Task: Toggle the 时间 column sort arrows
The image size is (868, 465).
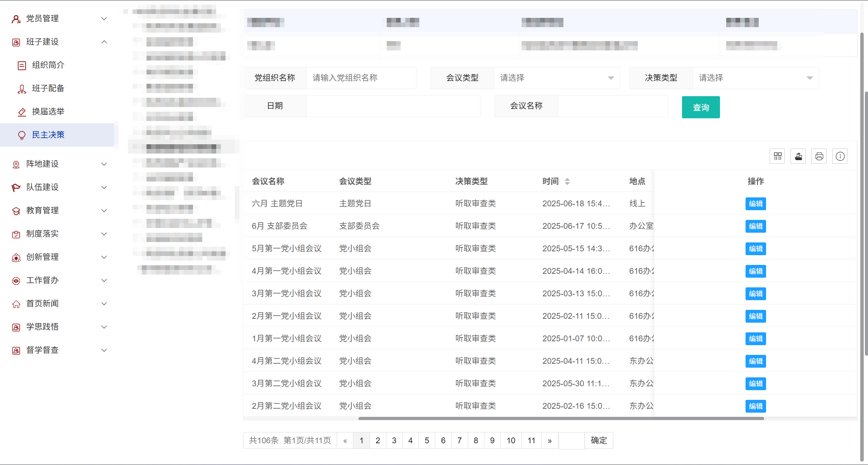Action: (x=567, y=181)
